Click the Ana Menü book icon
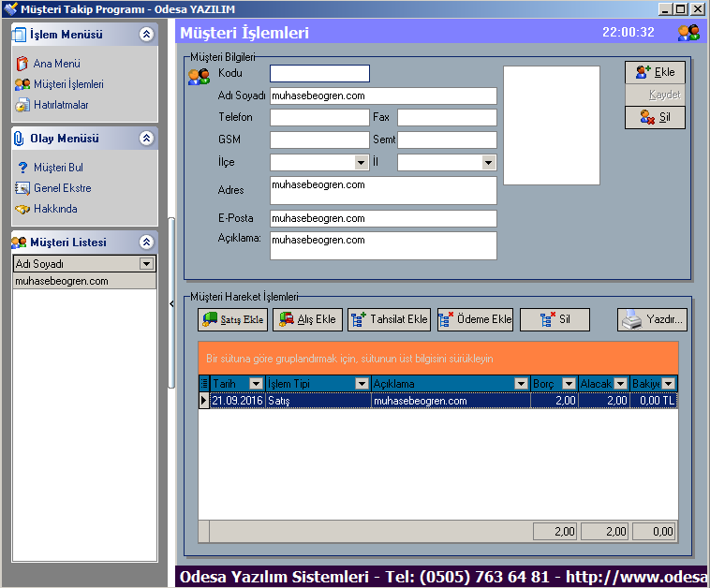 pos(22,64)
